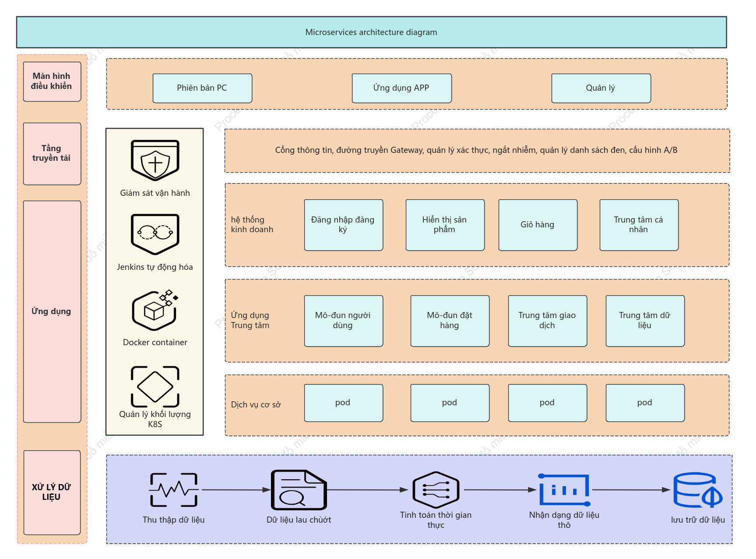Image resolution: width=756 pixels, height=559 pixels.
Task: Select the Trung tâm dữ liệu box
Action: click(645, 321)
